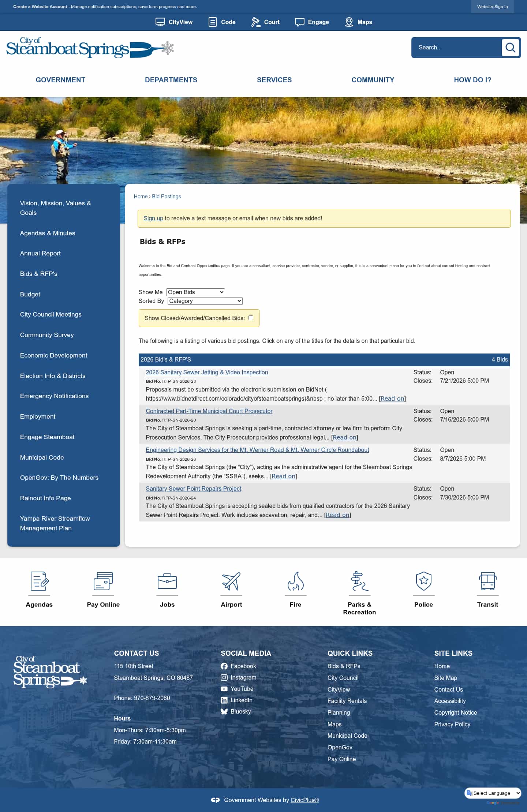Open the Parks & Recreation signpost icon
This screenshot has width=527, height=812.
click(359, 581)
